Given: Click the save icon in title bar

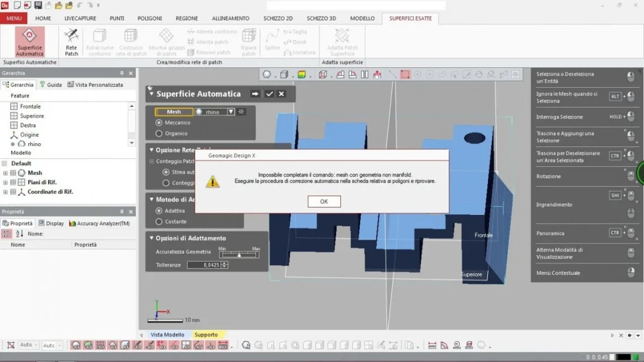Looking at the screenshot, I should (38, 5).
